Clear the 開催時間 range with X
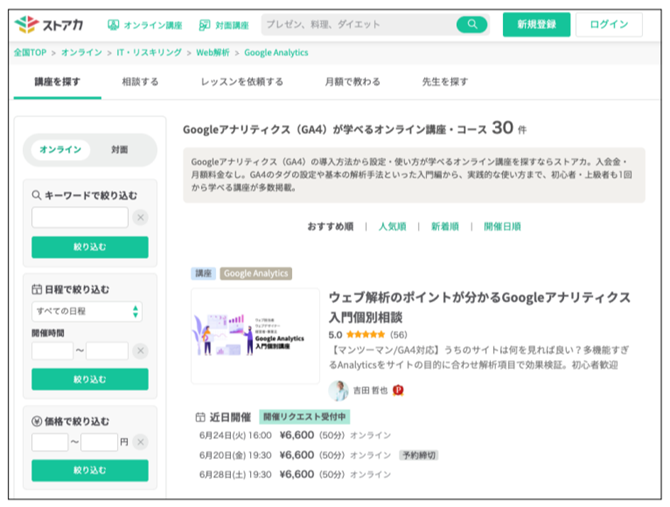The height and width of the screenshot is (507, 670). coord(140,351)
